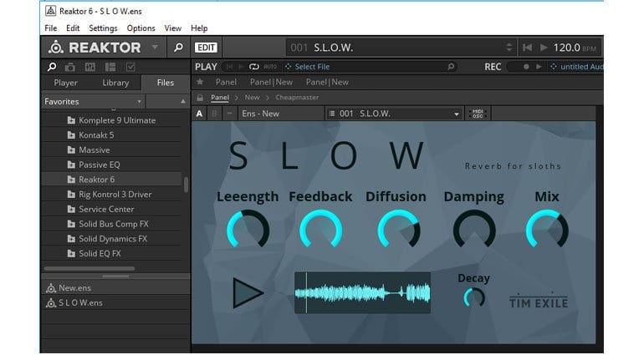Open the Reaktor main menu arrow

155,48
